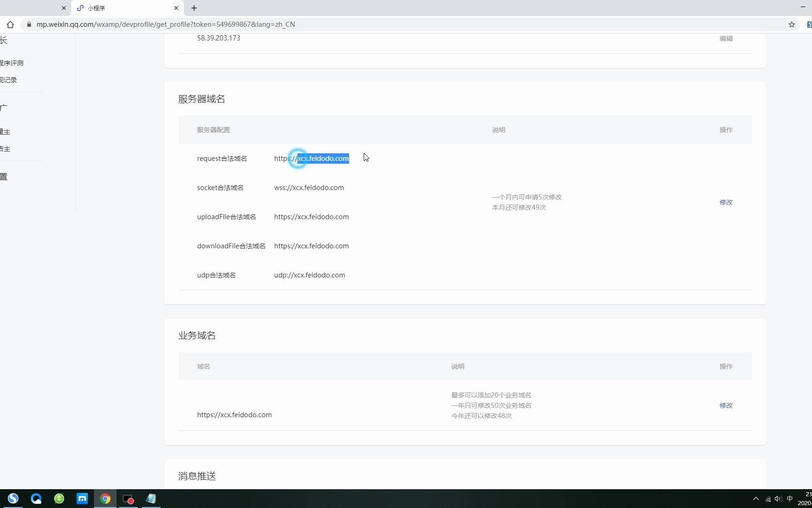This screenshot has width=812, height=508.
Task: Click the 本月还可修改49次 note
Action: 519,207
